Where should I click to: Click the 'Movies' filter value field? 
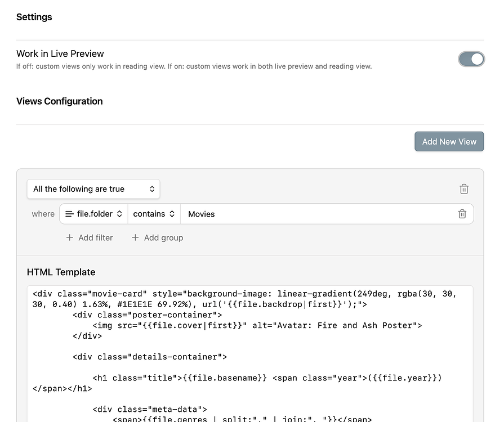pos(316,214)
